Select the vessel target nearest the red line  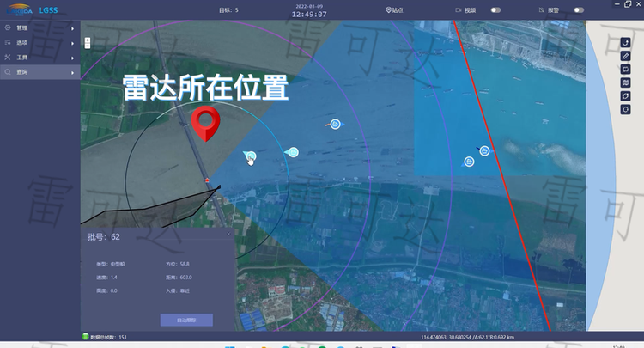[484, 151]
